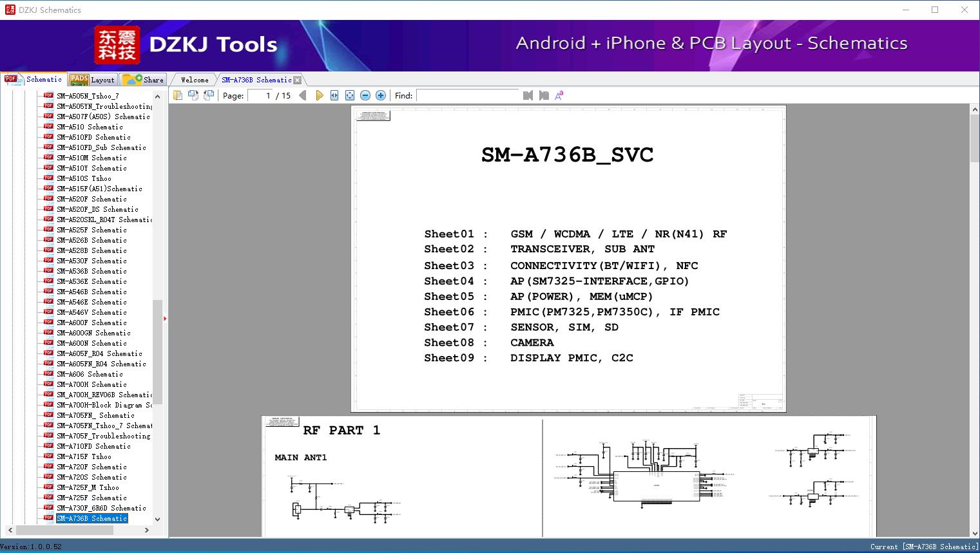Click the Find text field
The image size is (980, 553).
[468, 95]
